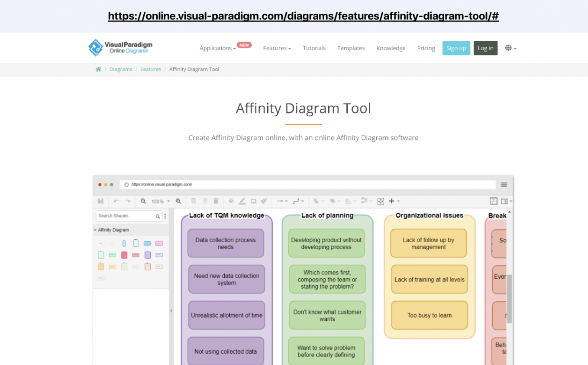Click the Redo arrow in the toolbar

pyautogui.click(x=127, y=201)
